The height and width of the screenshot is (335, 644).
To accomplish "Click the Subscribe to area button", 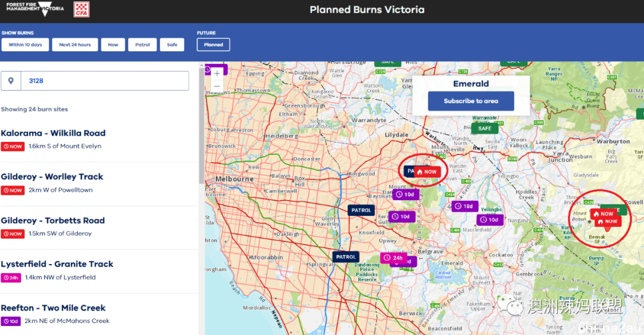I will (470, 101).
